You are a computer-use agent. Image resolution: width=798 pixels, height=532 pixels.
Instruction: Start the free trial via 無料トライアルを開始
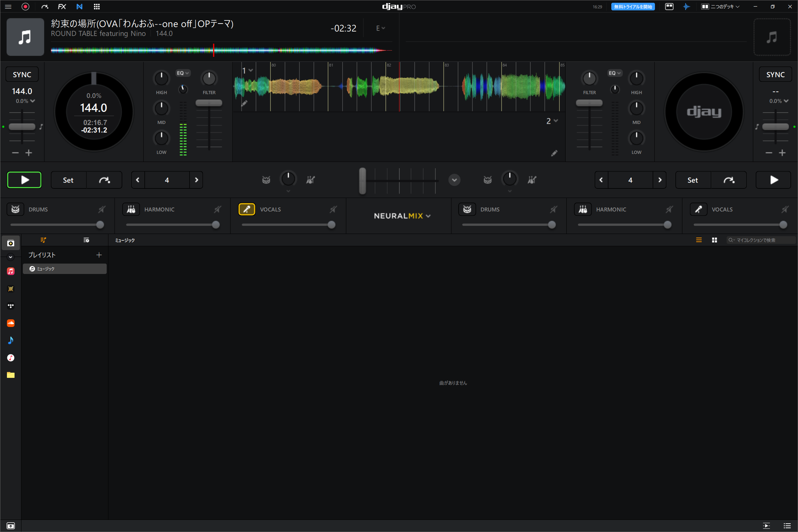pyautogui.click(x=633, y=6)
